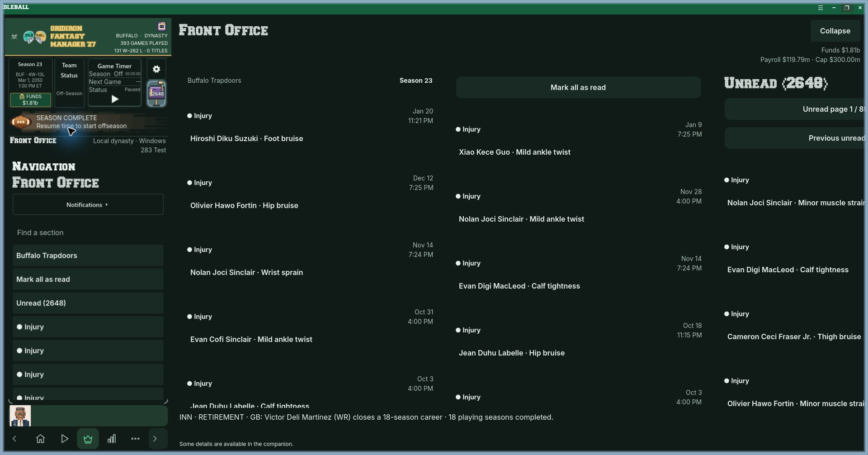Click the Idle Ball helmets logo
Screen dimensions: 868x455
[x=34, y=37]
